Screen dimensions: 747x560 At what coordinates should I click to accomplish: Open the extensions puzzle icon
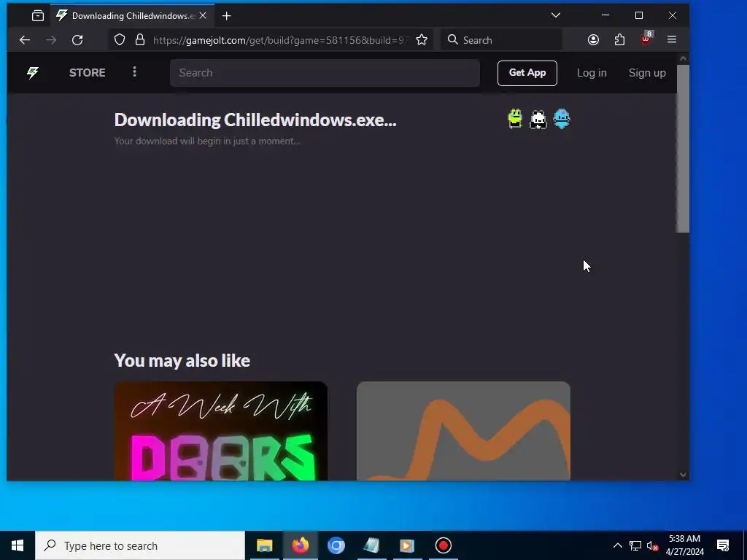619,40
